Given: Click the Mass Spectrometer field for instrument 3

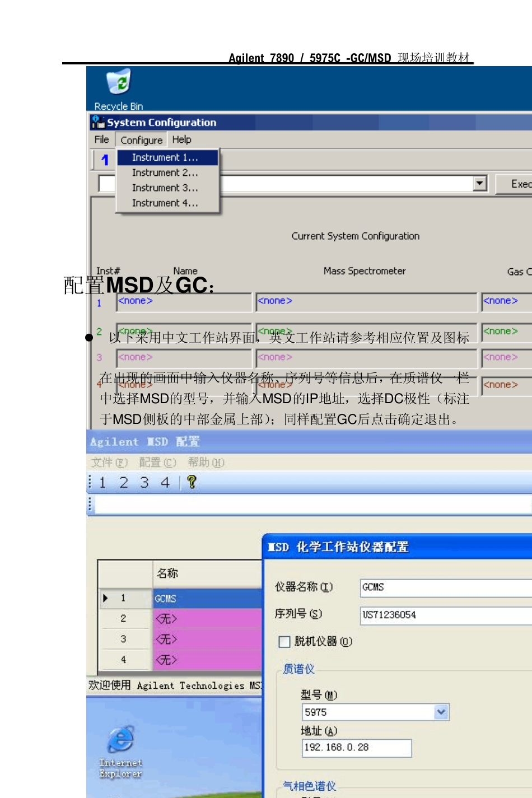Looking at the screenshot, I should point(367,358).
